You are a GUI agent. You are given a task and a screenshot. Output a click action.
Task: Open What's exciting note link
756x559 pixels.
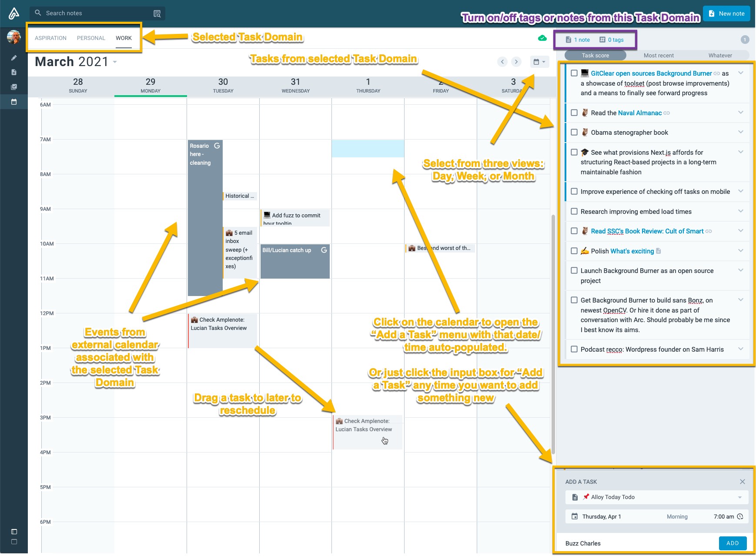(x=632, y=251)
